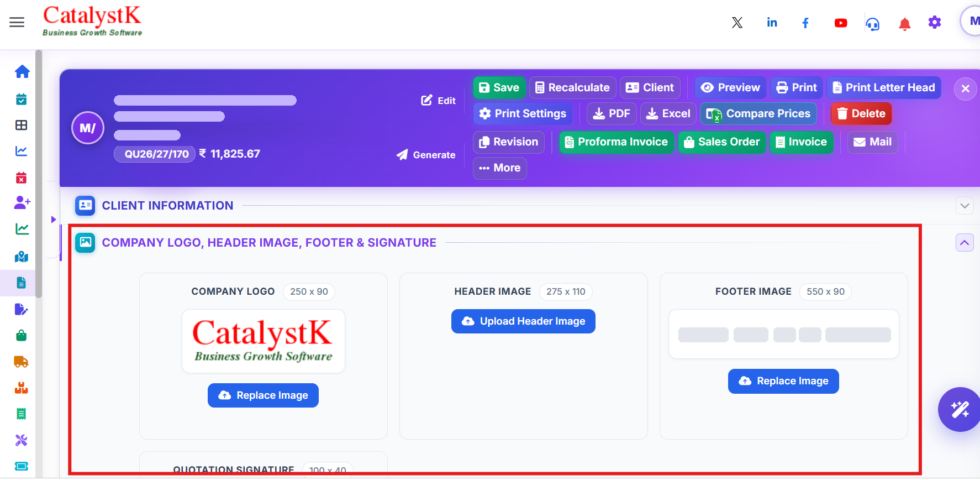Open the More actions menu
Screen dimensions: 980x480
(500, 168)
